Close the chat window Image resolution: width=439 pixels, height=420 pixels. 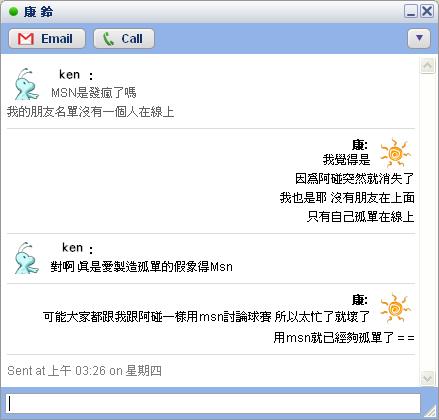427,11
